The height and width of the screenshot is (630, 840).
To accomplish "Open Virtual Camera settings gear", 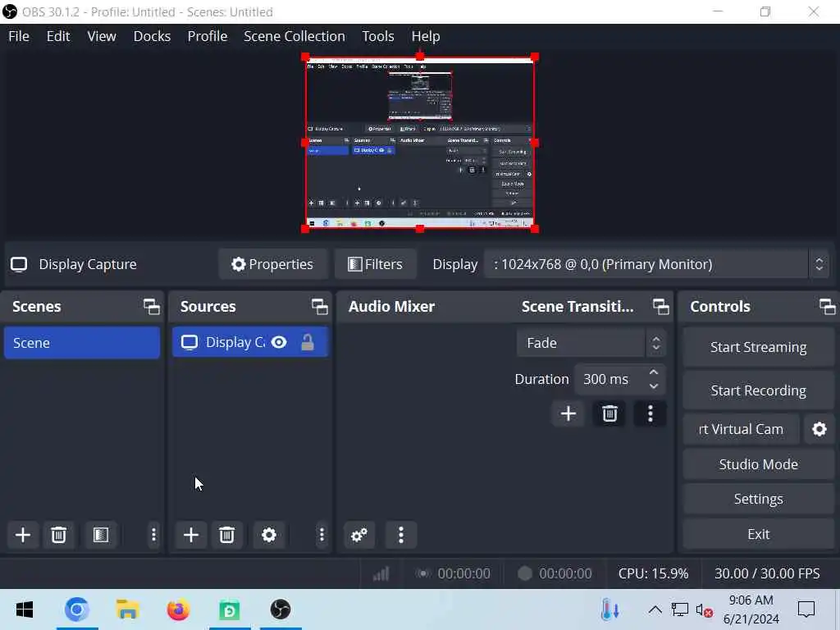I will 819,429.
